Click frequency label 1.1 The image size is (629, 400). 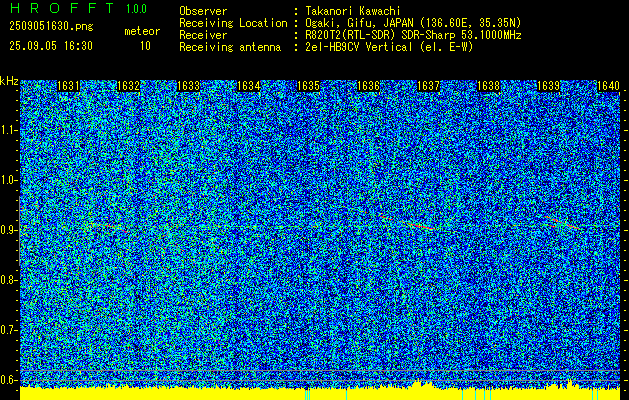[x=8, y=130]
